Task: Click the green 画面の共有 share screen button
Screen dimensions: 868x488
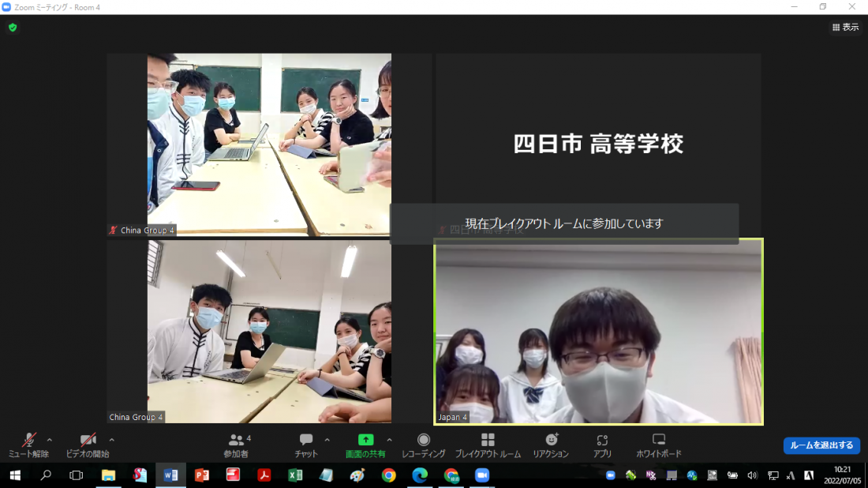Action: pos(365,445)
